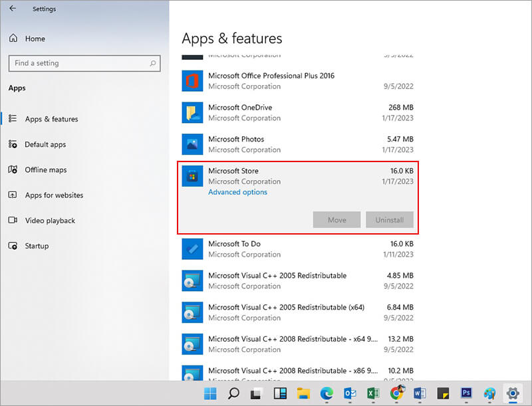Launch Google Chrome from taskbar
532x406 pixels.
pyautogui.click(x=396, y=393)
